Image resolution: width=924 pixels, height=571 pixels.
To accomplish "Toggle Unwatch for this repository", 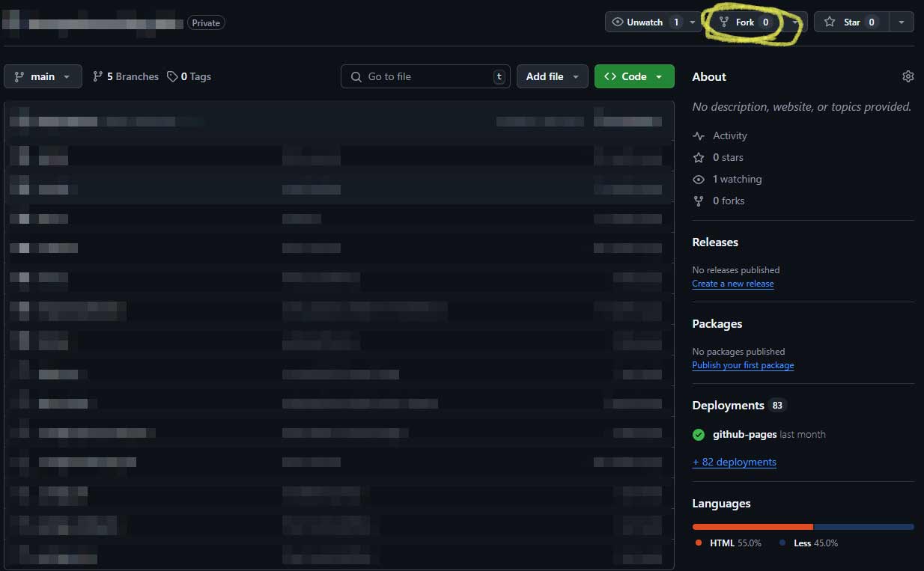I will 645,22.
